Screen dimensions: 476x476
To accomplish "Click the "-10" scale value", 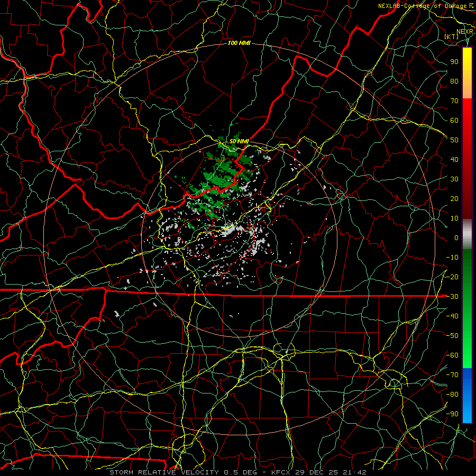I will click(x=452, y=258).
